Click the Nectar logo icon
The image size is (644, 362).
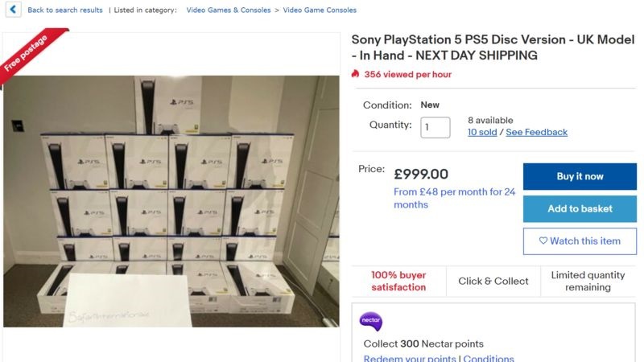(x=371, y=322)
